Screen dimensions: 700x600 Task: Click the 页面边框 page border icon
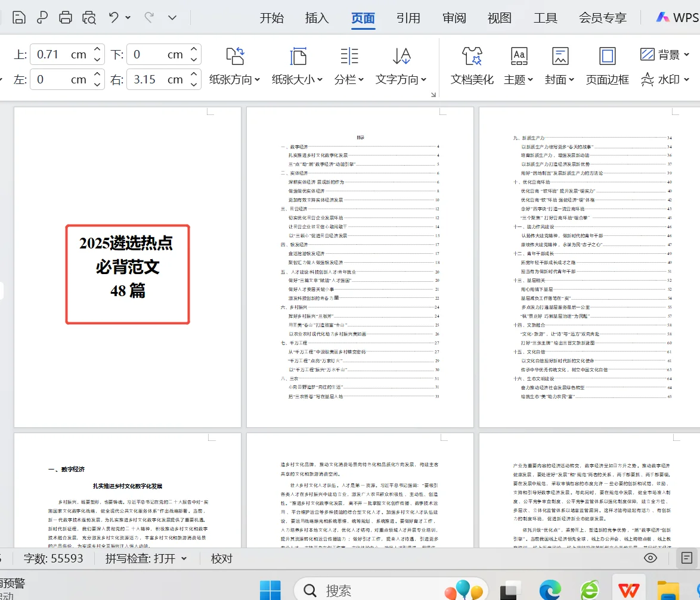tap(608, 56)
